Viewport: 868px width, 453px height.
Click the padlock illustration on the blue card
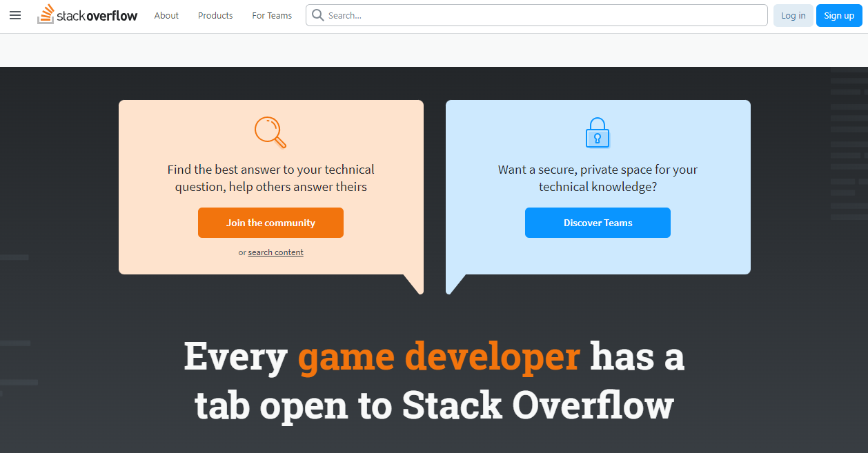click(x=597, y=132)
